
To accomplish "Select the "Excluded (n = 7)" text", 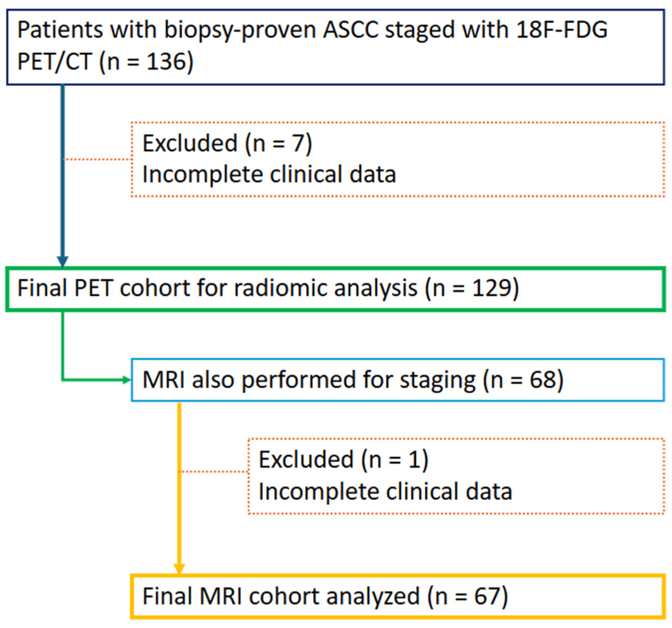I will (227, 144).
